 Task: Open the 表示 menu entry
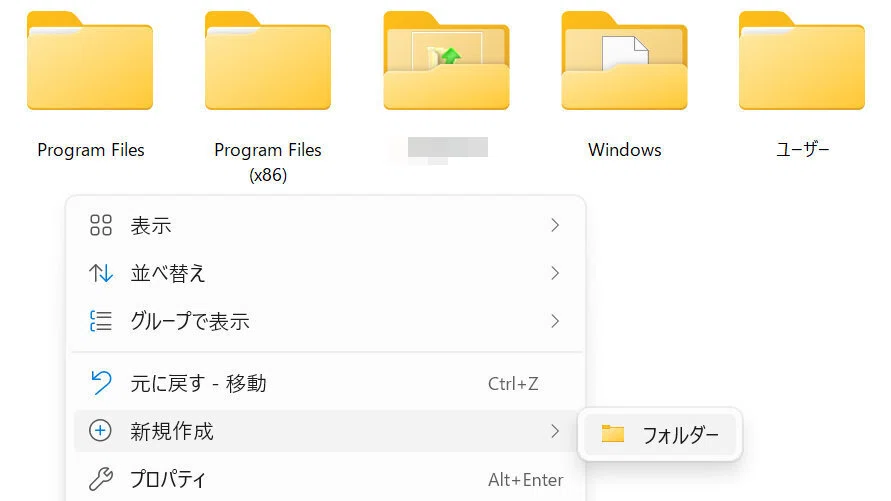tap(326, 226)
